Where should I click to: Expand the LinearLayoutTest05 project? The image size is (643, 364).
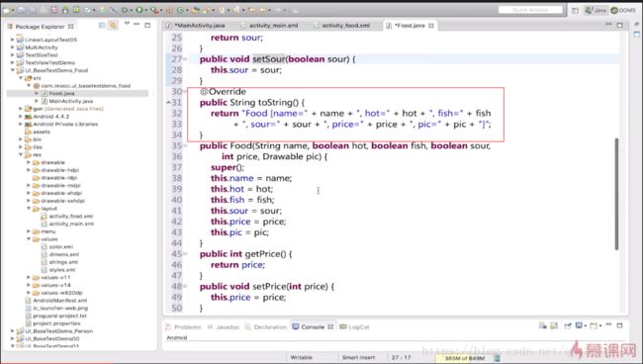click(12, 40)
